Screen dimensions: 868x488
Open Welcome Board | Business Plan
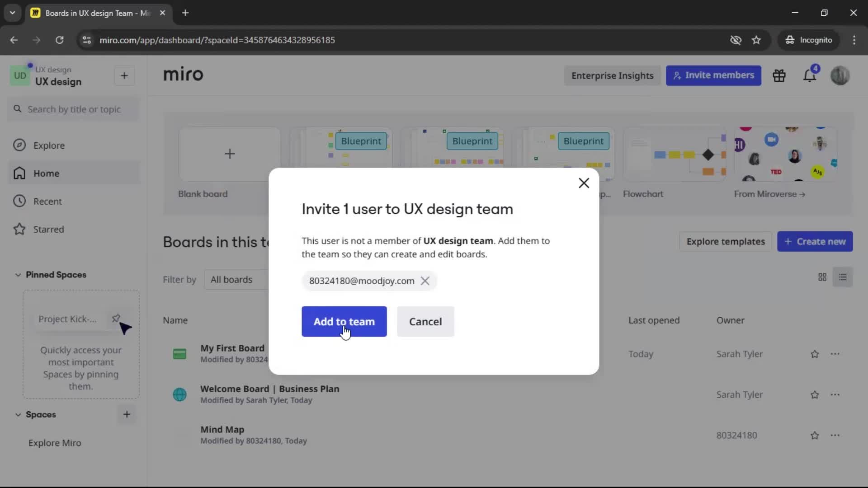point(269,389)
